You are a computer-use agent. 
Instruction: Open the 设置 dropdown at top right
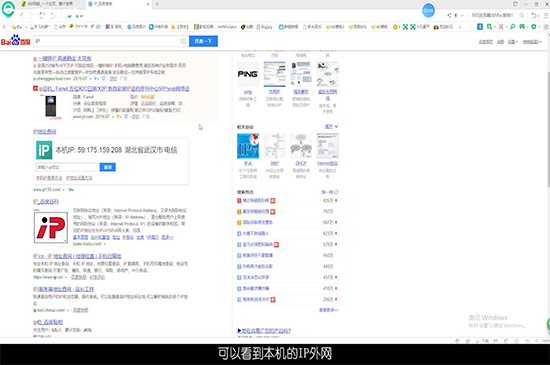(512, 42)
